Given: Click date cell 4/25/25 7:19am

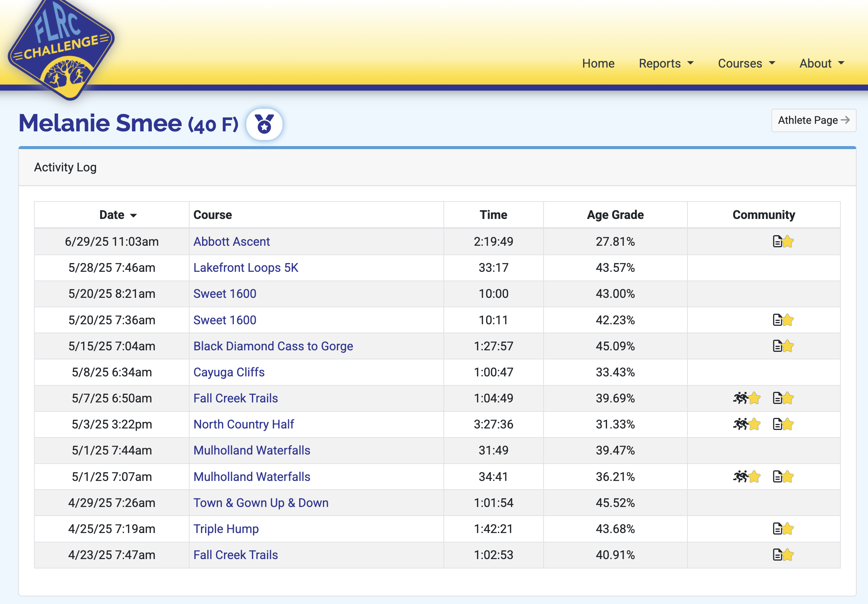Looking at the screenshot, I should pos(112,529).
